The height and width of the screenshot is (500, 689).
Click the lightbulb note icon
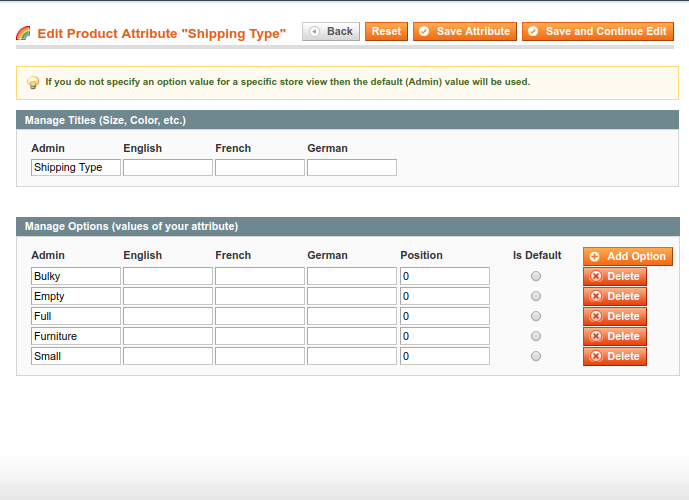pos(33,82)
